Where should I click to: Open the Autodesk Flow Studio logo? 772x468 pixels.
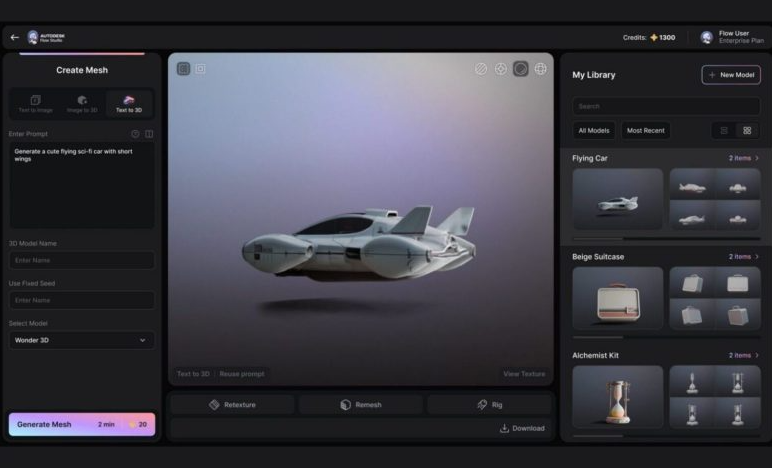pos(46,37)
